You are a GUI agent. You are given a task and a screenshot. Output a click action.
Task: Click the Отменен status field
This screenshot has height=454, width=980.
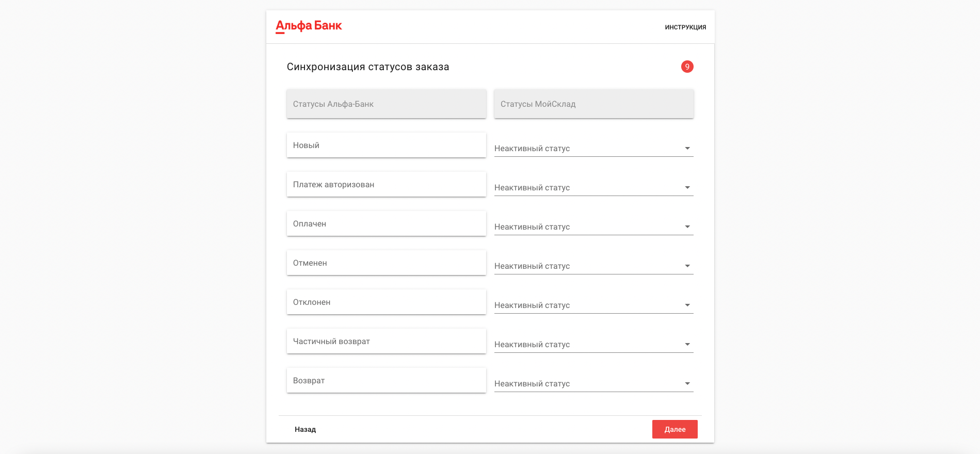(x=386, y=263)
